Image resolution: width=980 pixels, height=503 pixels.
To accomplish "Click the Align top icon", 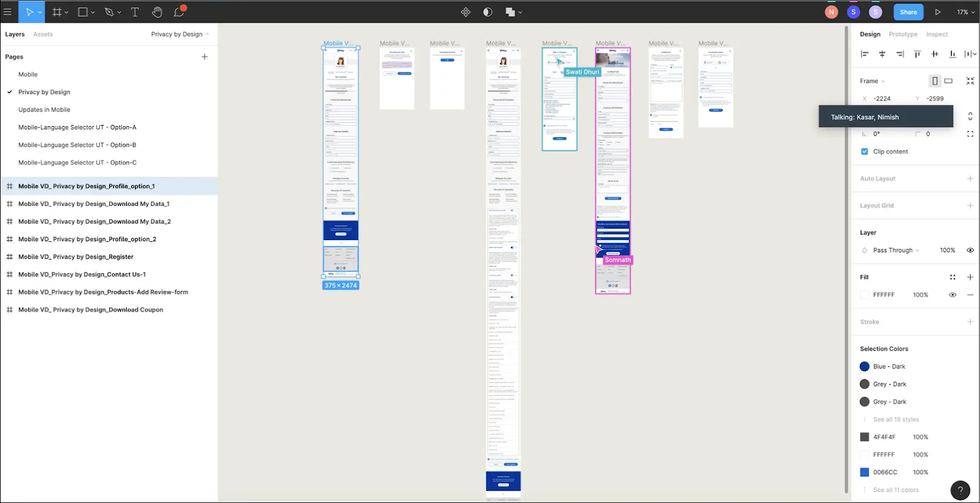I will click(x=917, y=54).
